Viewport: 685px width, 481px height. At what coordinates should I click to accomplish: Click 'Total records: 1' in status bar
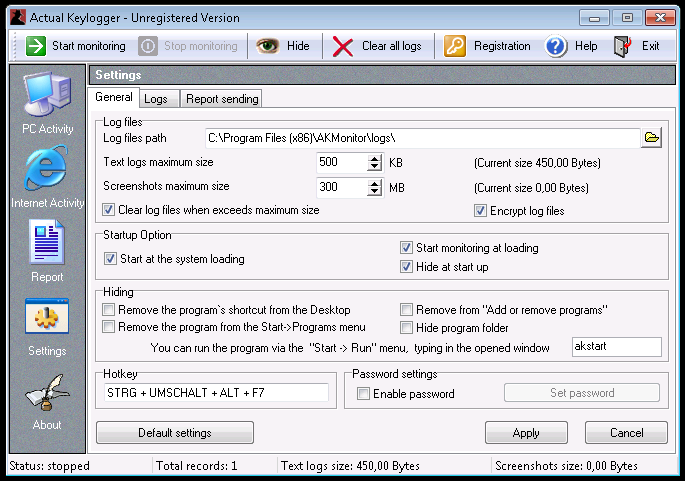pos(197,466)
